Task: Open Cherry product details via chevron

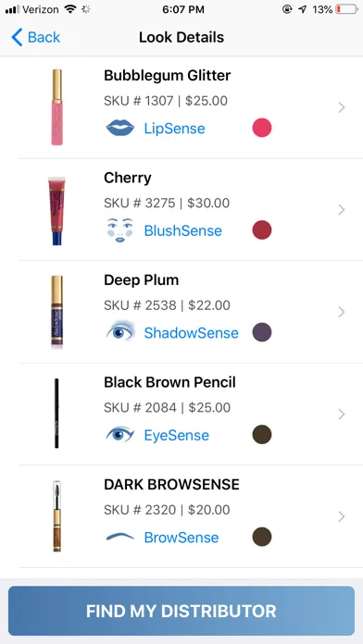Action: (341, 210)
